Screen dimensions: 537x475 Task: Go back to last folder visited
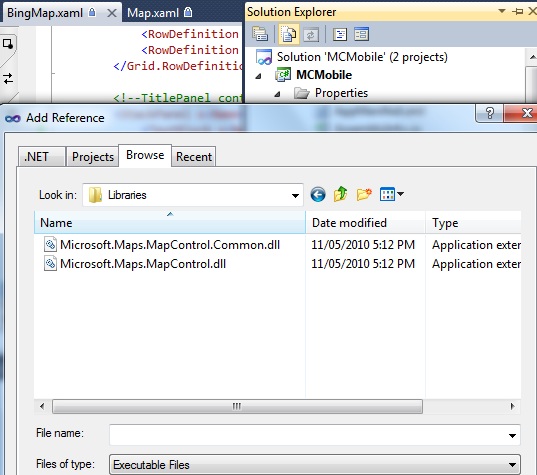[x=318, y=195]
